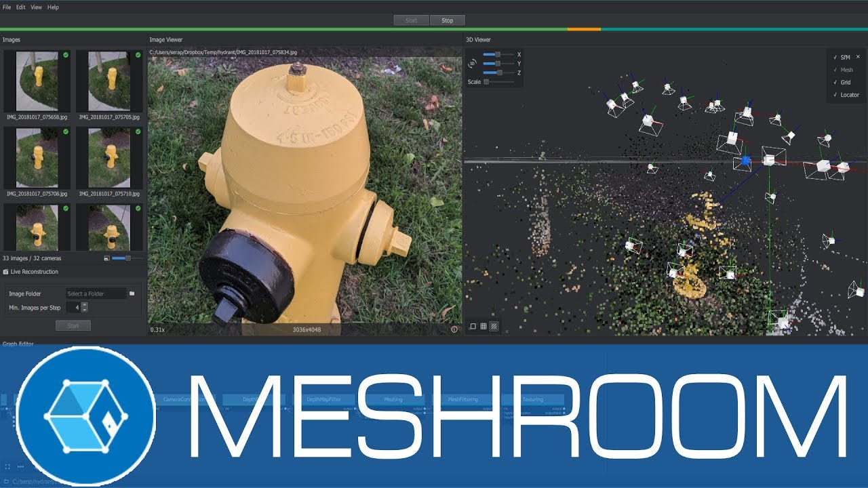Open the Help menu

click(x=53, y=7)
